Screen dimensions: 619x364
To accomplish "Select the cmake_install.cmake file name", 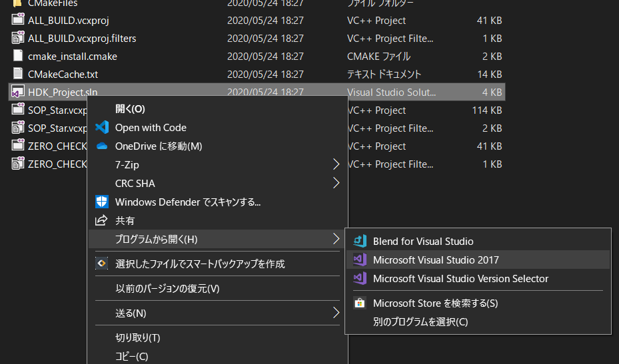I will (x=73, y=57).
